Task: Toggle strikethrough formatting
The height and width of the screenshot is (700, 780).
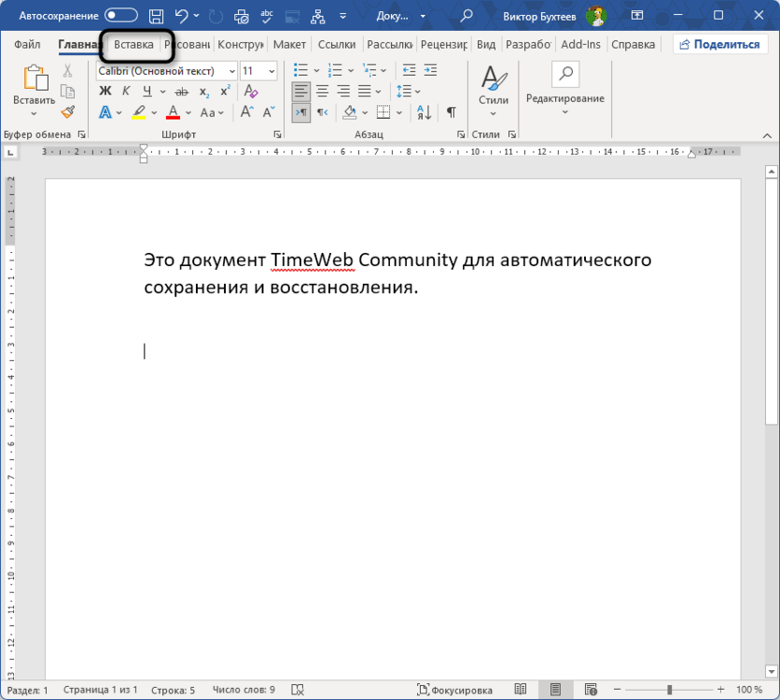Action: click(182, 92)
